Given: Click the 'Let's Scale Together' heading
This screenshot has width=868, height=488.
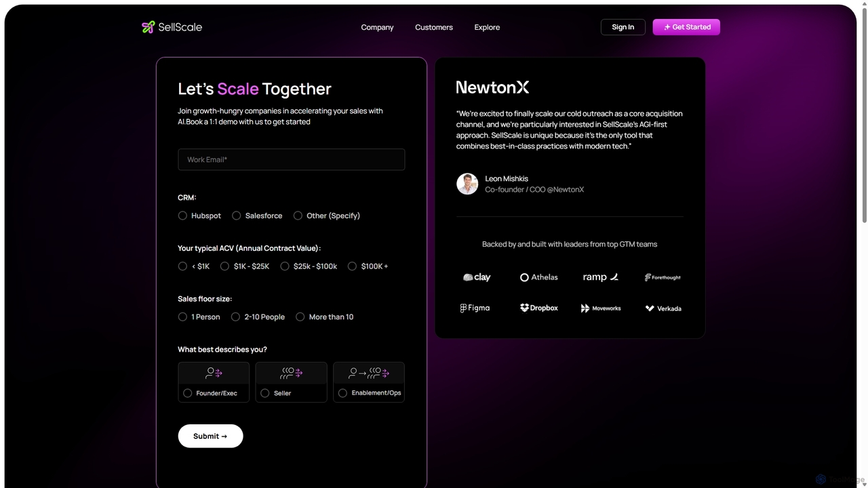Looking at the screenshot, I should [254, 89].
